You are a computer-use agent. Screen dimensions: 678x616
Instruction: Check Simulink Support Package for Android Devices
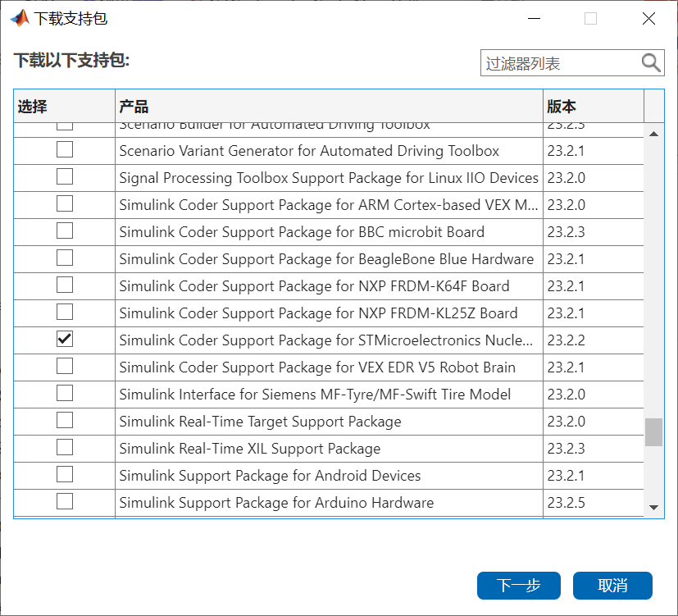click(65, 475)
